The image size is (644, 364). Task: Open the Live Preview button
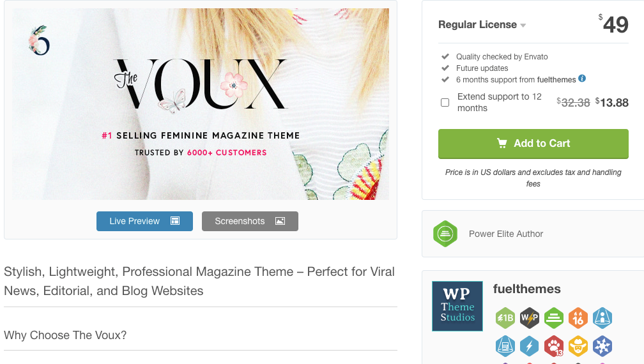[x=144, y=221]
